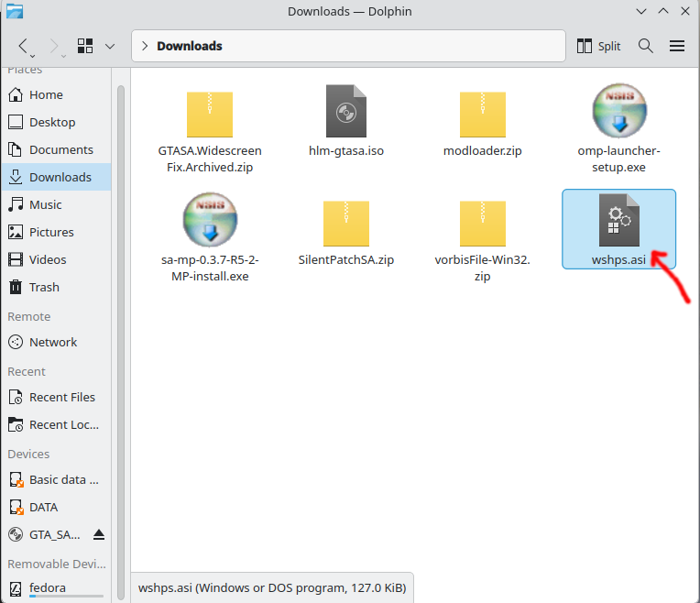
Task: Open Home in Places sidebar
Action: 56,94
